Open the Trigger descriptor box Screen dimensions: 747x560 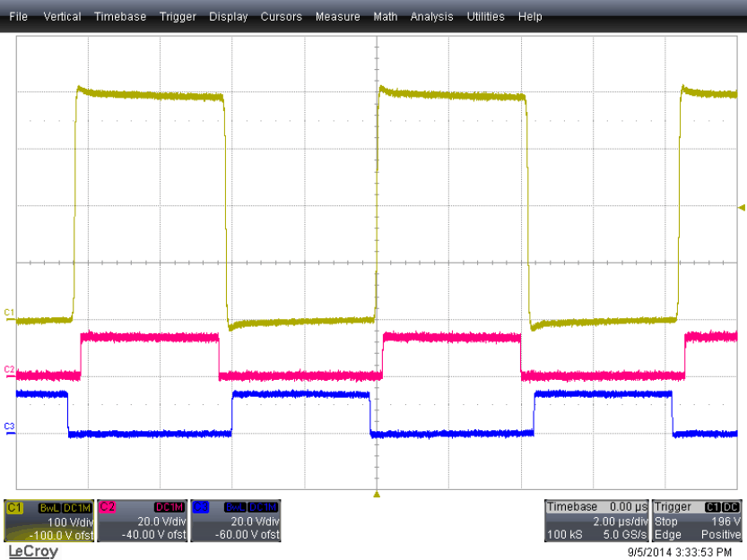point(698,521)
